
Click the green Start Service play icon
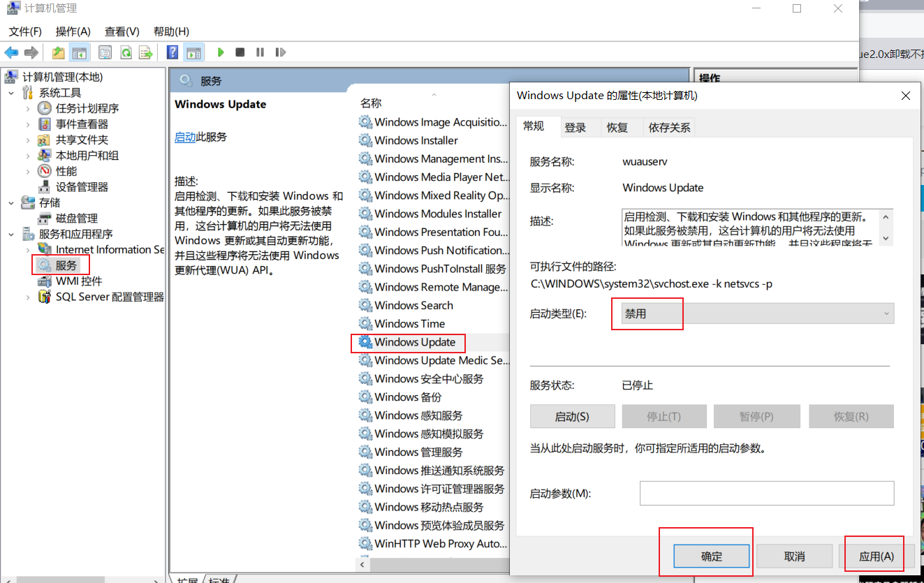tap(221, 52)
